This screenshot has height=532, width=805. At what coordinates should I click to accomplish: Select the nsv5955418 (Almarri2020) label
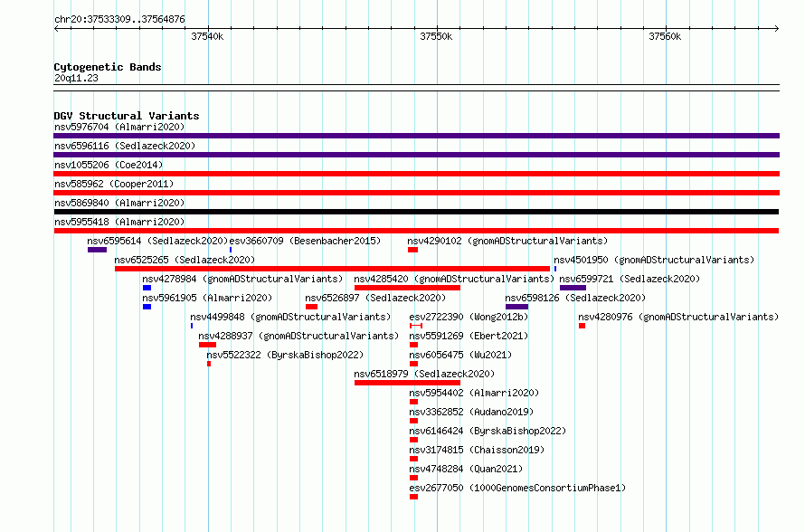pyautogui.click(x=119, y=222)
